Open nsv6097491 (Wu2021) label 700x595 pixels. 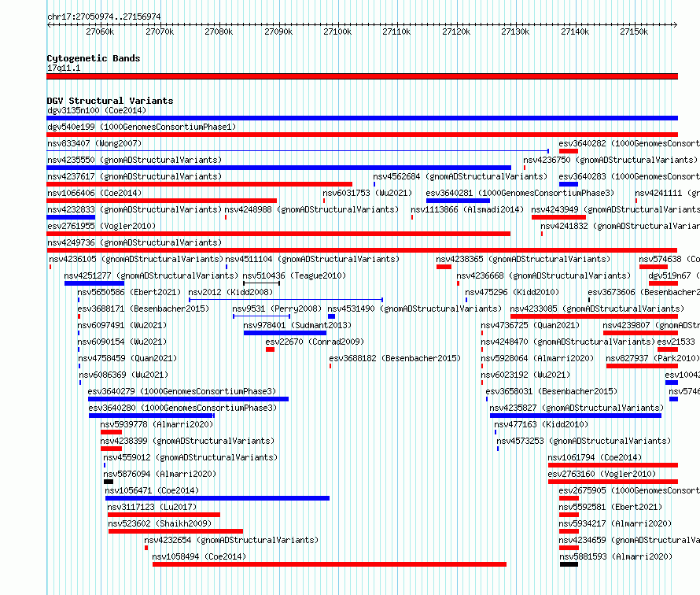(x=122, y=325)
